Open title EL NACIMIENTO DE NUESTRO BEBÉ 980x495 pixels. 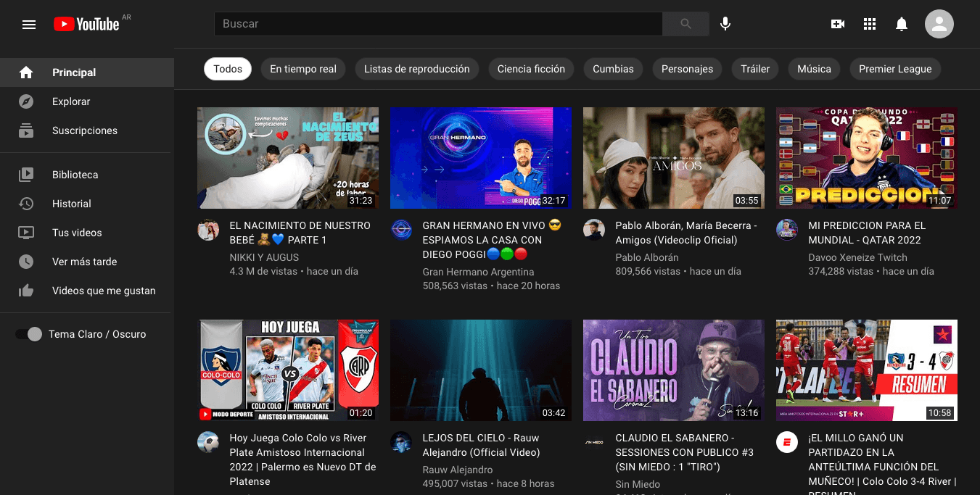point(300,233)
